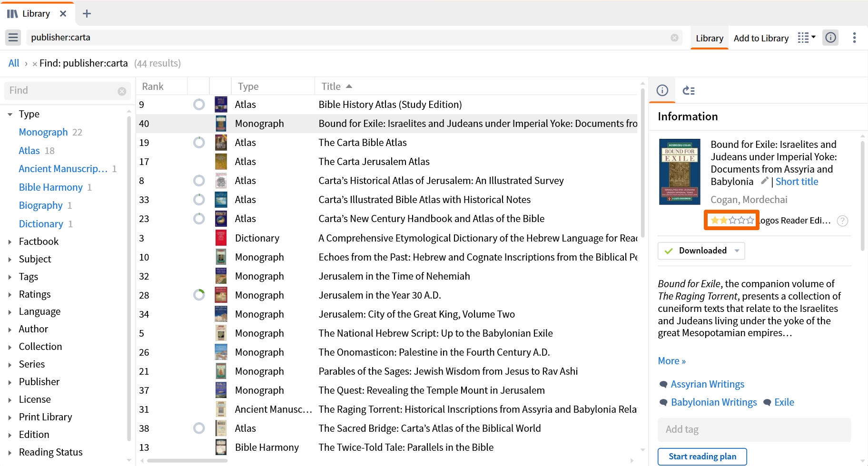Toggle the download circle for Bible History Atlas
The width and height of the screenshot is (868, 466).
[x=199, y=104]
